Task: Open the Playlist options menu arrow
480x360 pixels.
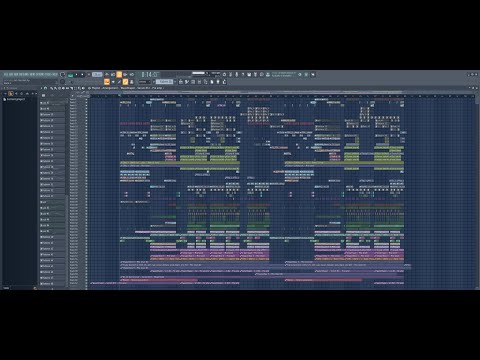Action: tap(42, 88)
